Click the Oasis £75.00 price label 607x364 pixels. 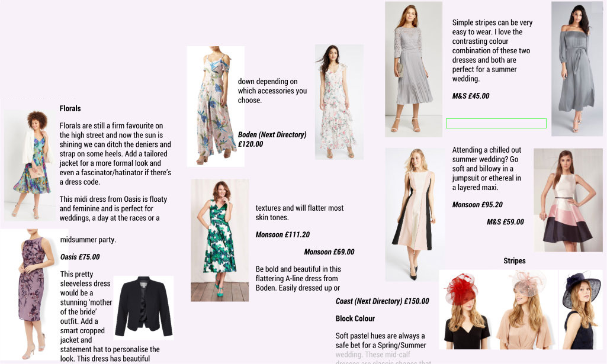point(80,257)
